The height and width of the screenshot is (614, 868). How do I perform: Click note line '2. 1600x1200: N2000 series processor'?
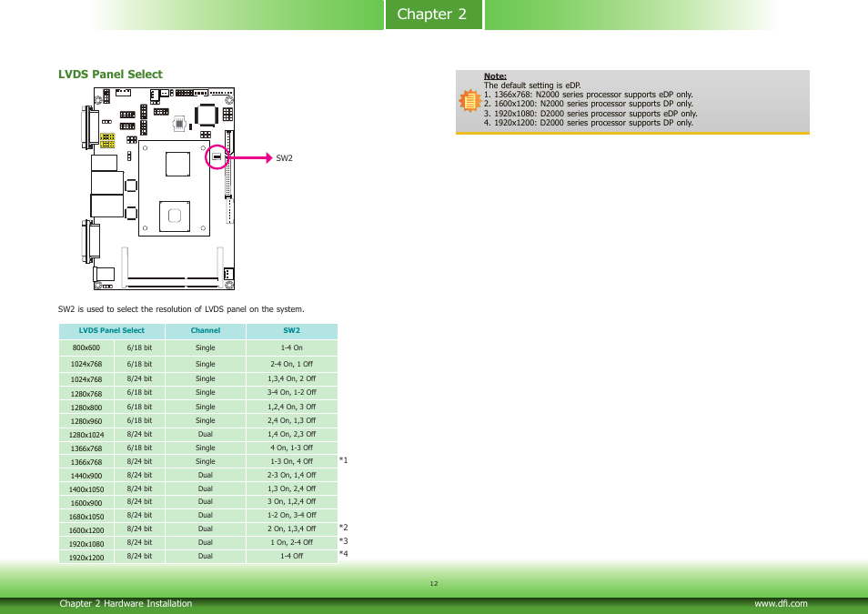pyautogui.click(x=589, y=104)
